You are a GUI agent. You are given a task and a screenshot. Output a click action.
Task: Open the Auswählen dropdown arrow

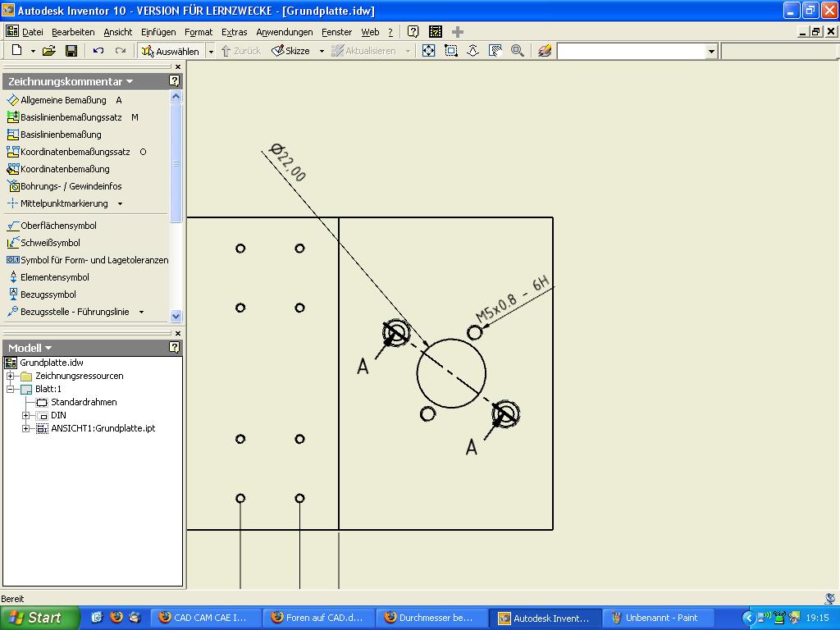point(211,51)
